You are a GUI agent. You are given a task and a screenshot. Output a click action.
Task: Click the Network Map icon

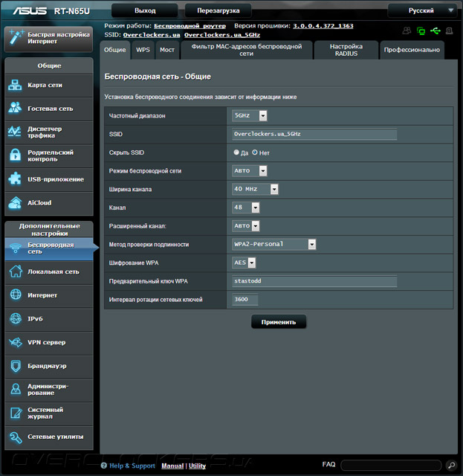(x=15, y=85)
